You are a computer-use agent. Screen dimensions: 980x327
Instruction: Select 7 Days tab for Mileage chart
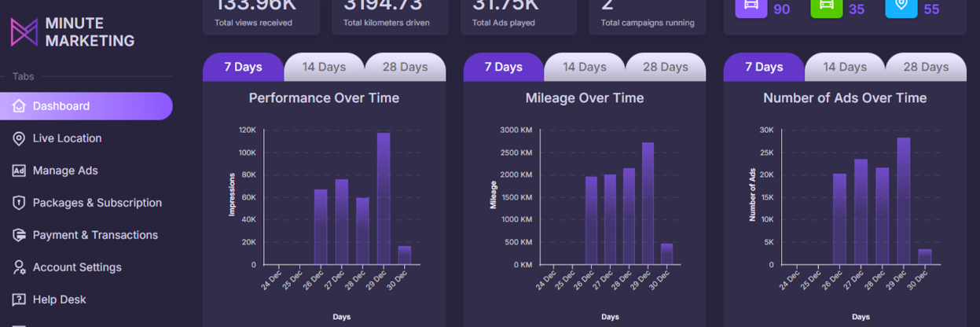504,67
